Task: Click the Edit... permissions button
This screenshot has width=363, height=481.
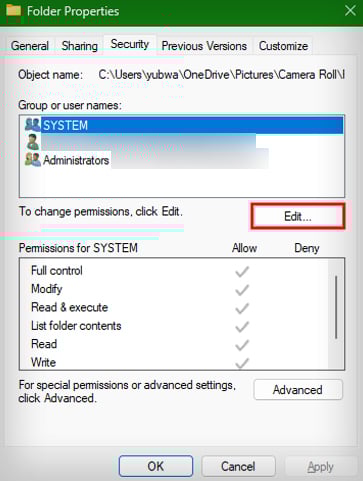Action: tap(297, 216)
